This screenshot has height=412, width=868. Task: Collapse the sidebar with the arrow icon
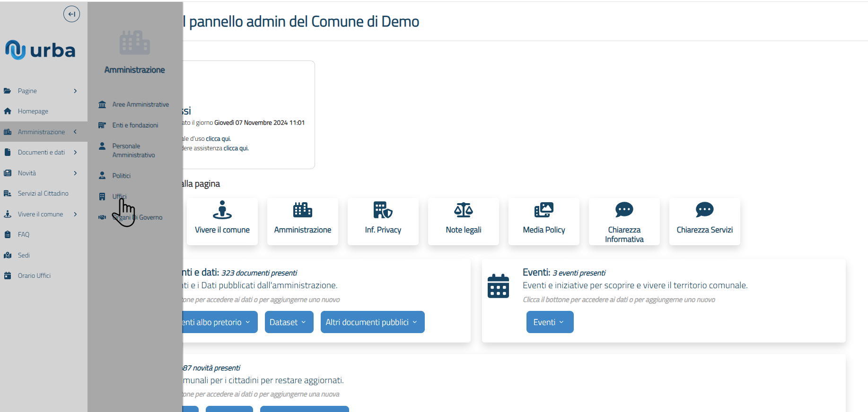click(x=71, y=14)
